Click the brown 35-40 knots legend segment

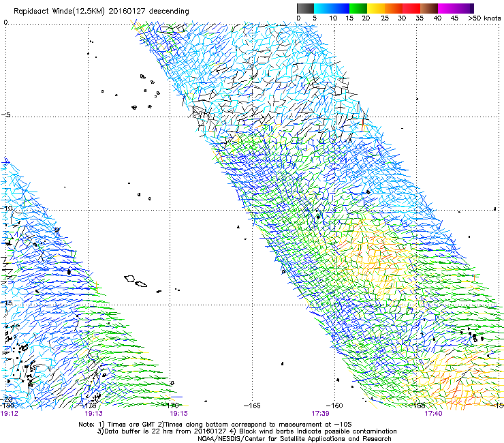click(429, 8)
